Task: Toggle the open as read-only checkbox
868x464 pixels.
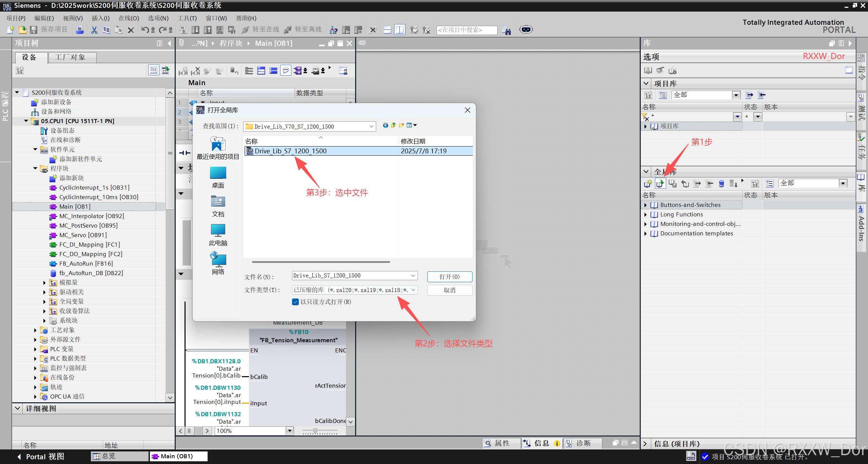Action: (295, 302)
